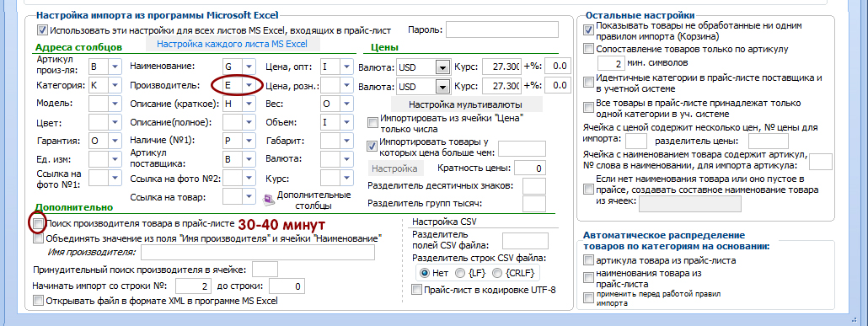Open Наименование column dropdown

point(249,67)
